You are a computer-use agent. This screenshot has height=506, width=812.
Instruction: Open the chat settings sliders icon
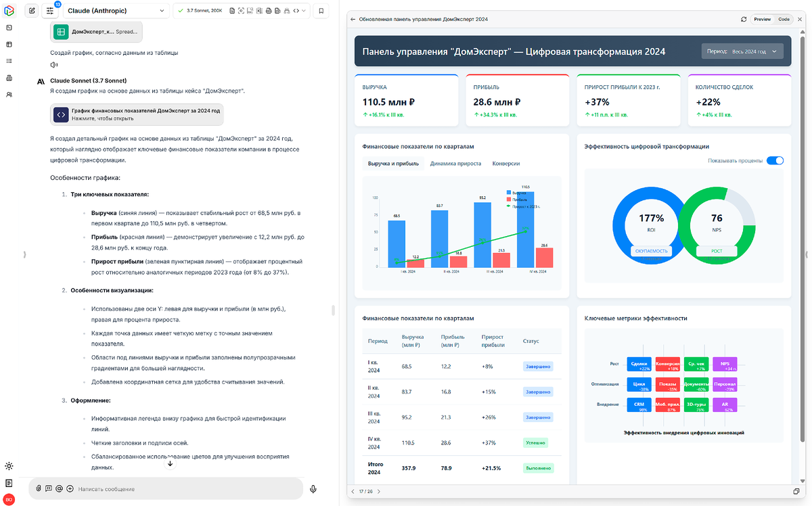[50, 11]
